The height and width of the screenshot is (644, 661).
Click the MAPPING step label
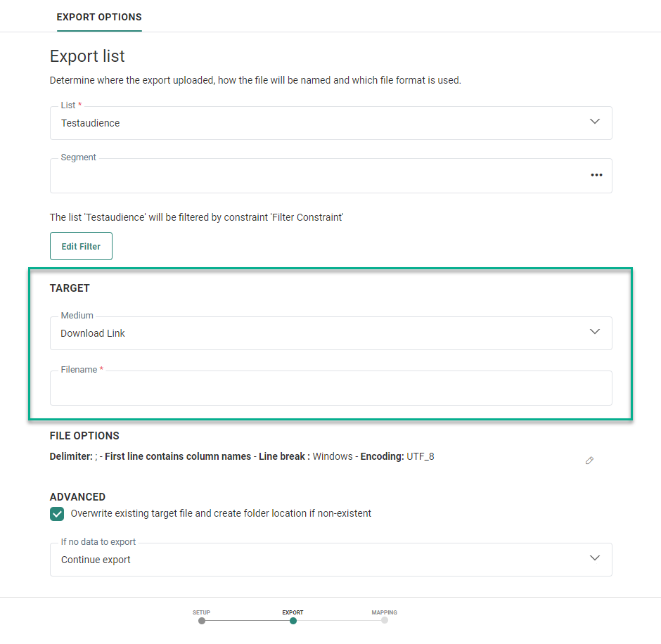pyautogui.click(x=384, y=612)
